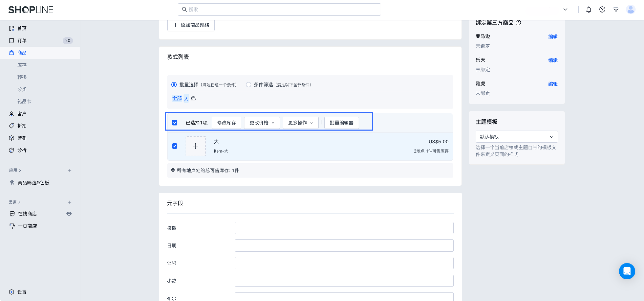Add a new channel with the 渠道 plus
The width and height of the screenshot is (644, 301).
[x=70, y=202]
